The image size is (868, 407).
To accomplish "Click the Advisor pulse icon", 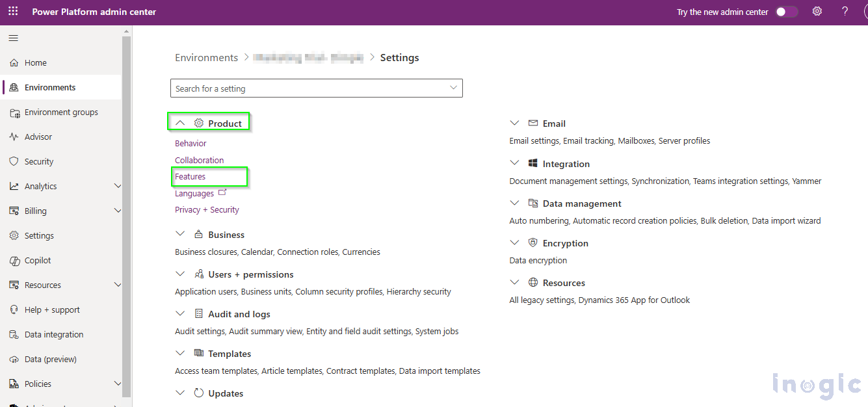I will click(14, 137).
